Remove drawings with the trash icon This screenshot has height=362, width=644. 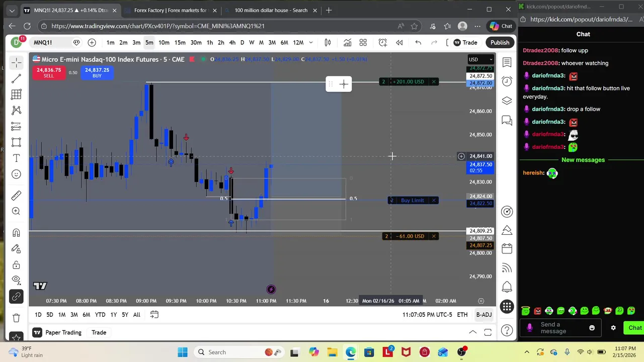16,318
